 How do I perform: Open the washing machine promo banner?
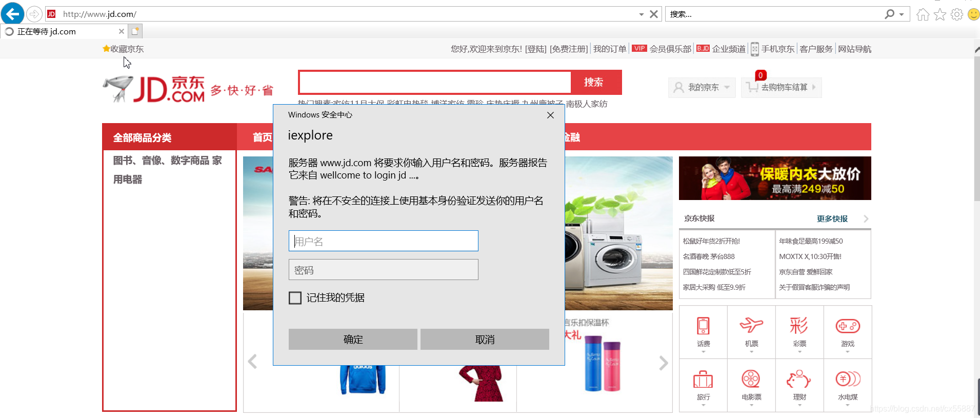618,233
